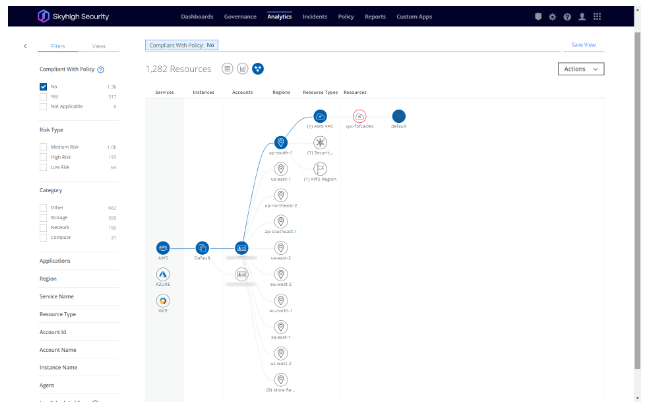This screenshot has height=414, width=647.
Task: Open the apps grid icon
Action: 597,17
